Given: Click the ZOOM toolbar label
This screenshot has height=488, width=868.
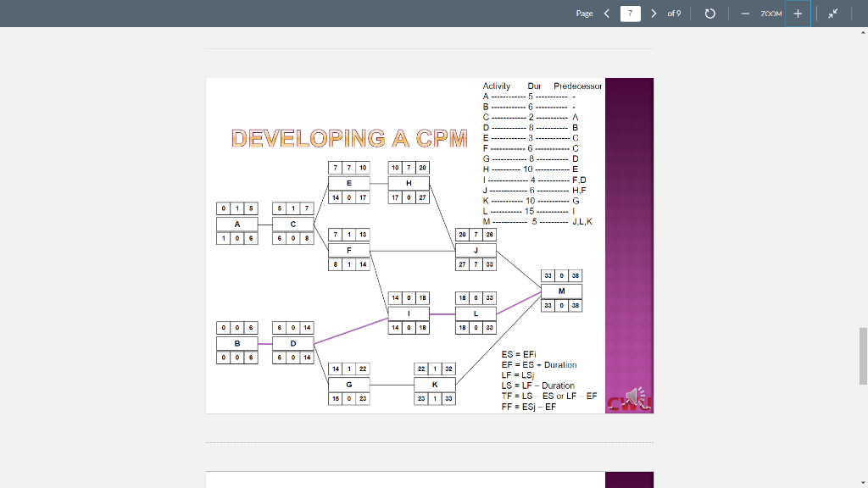Looking at the screenshot, I should click(770, 14).
